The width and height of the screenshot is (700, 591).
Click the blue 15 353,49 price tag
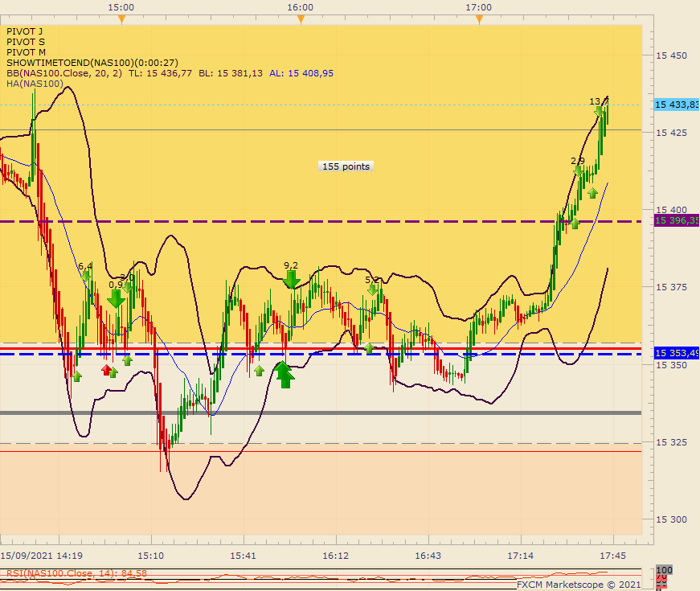coord(677,353)
